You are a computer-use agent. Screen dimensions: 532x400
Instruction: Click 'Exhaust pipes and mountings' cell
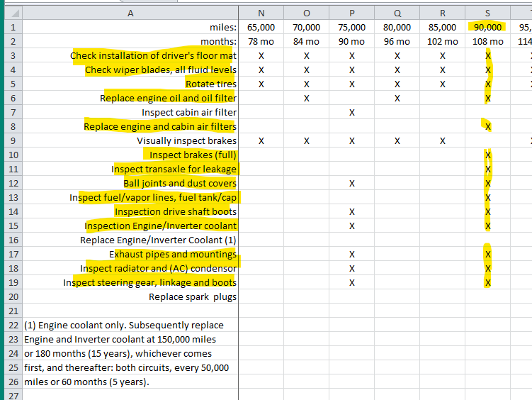point(130,255)
